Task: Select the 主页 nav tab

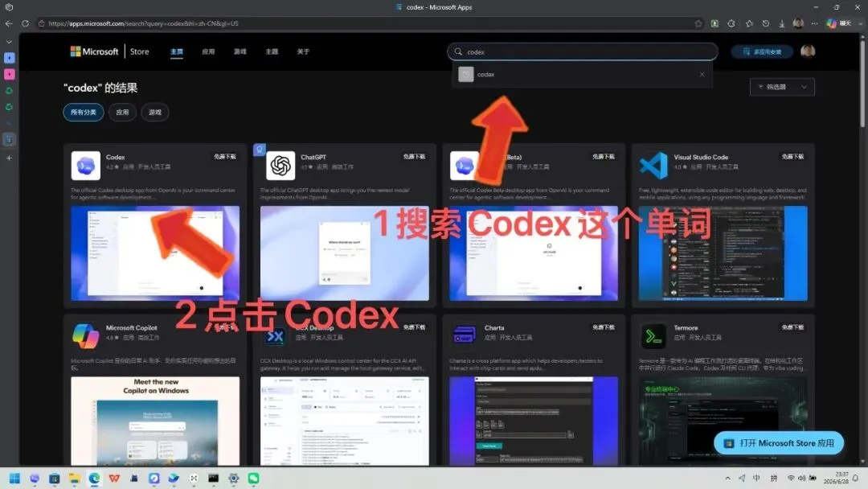Action: coord(177,51)
